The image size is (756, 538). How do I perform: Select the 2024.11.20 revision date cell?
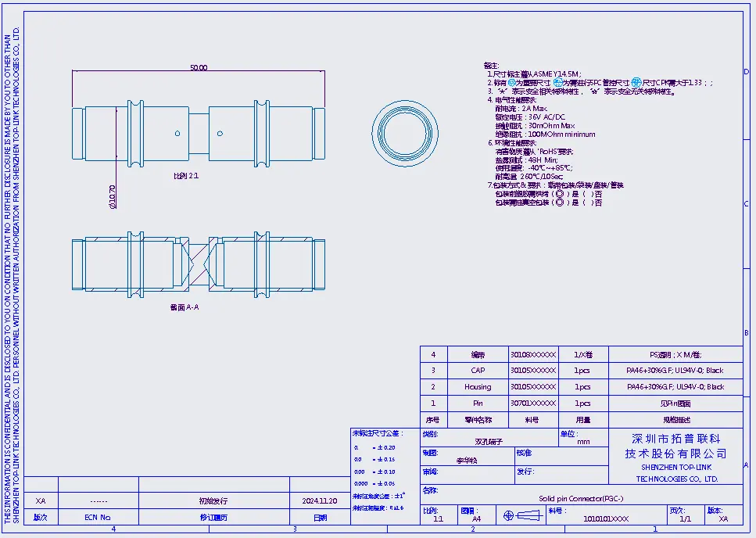[319, 500]
